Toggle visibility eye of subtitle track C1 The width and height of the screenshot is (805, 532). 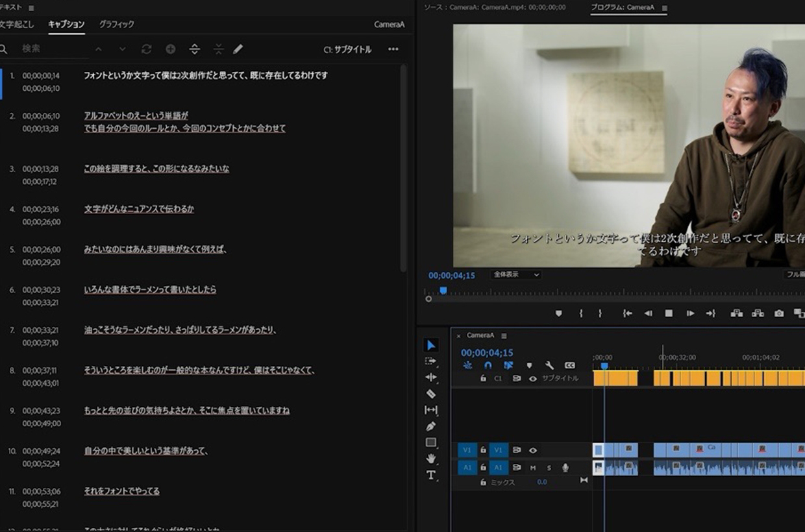pos(533,378)
